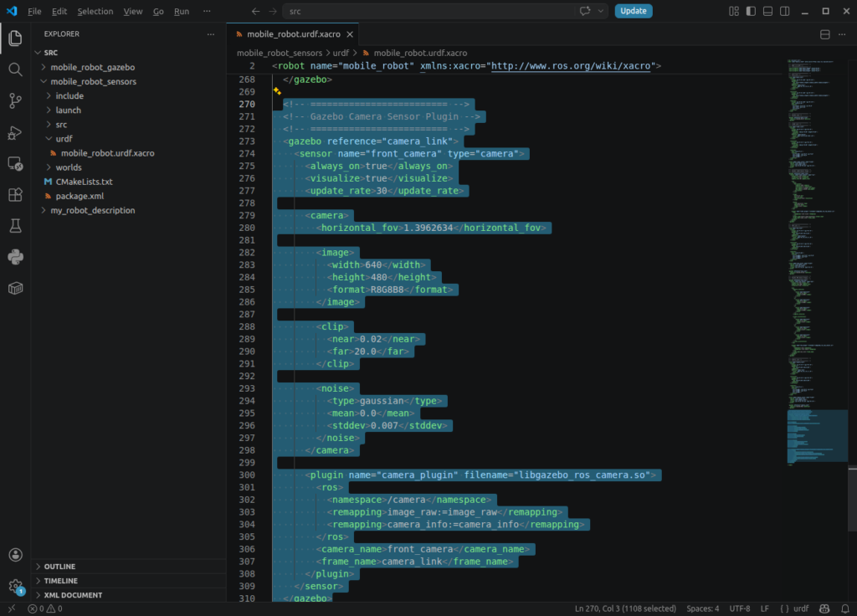The image size is (857, 616).
Task: Collapse the mobile_robot_sensors folder
Action: tap(44, 81)
